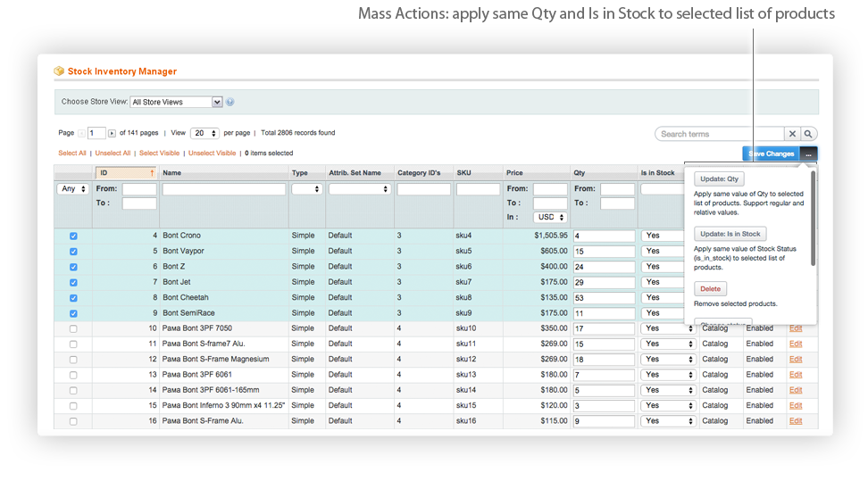Click Unselect Visible link
868x481 pixels.
212,153
